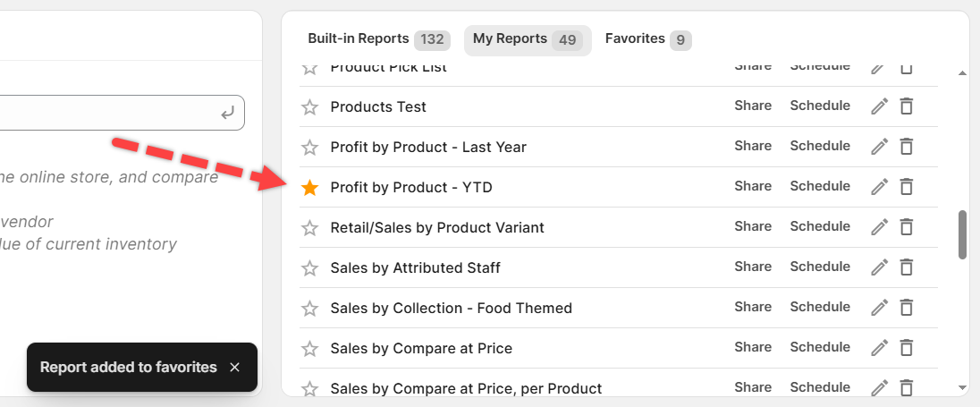Edit the Products Test report pencil icon
This screenshot has height=407, width=980.
(880, 106)
